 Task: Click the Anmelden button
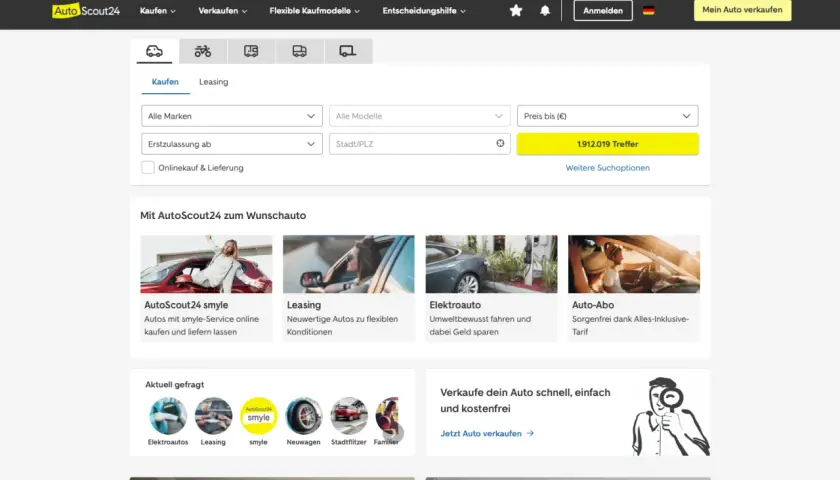pyautogui.click(x=603, y=11)
